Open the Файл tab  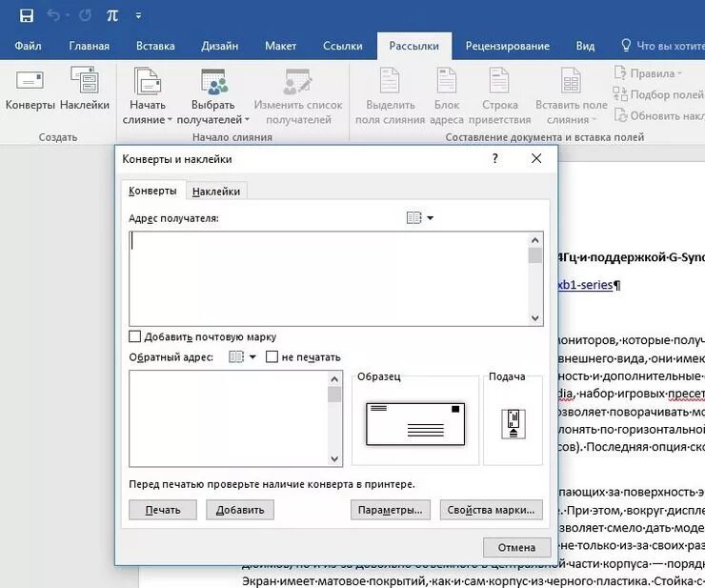coord(28,46)
